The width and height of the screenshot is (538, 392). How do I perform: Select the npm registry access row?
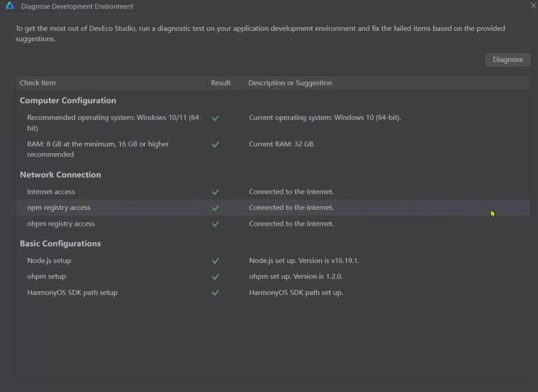tap(273, 208)
